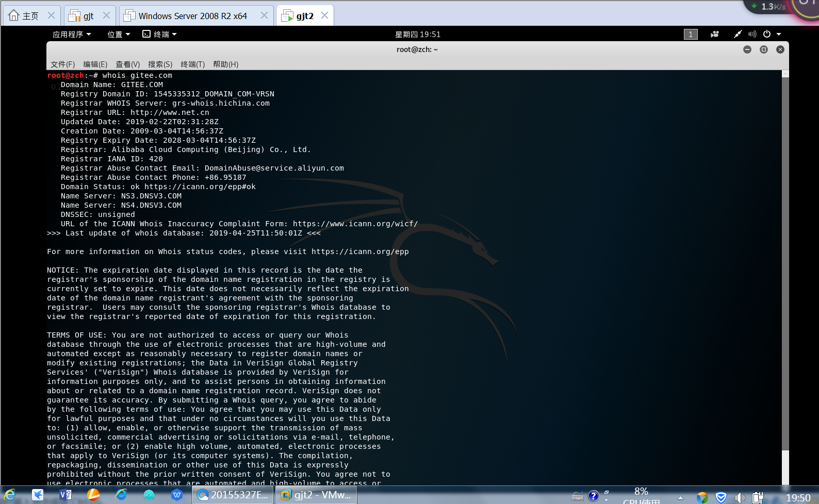The height and width of the screenshot is (504, 819).
Task: Click the 8% CPU usage tray indicator
Action: (641, 495)
